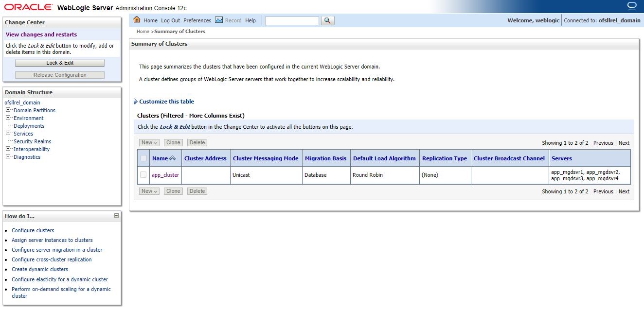Sort by Cluster Address column header
The image size is (644, 309).
pos(205,158)
